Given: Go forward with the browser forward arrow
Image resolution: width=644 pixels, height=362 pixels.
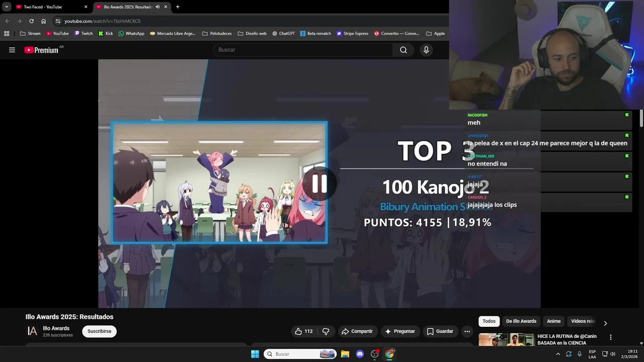Looking at the screenshot, I should tap(19, 21).
